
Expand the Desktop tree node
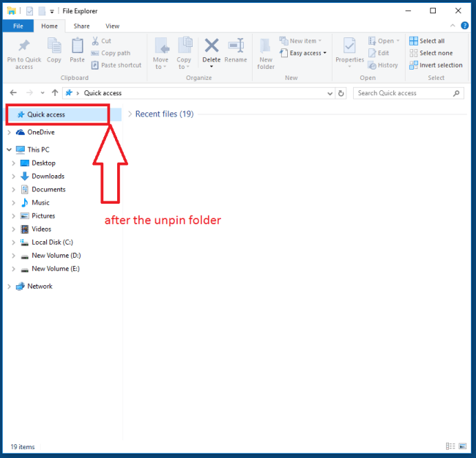pyautogui.click(x=13, y=163)
